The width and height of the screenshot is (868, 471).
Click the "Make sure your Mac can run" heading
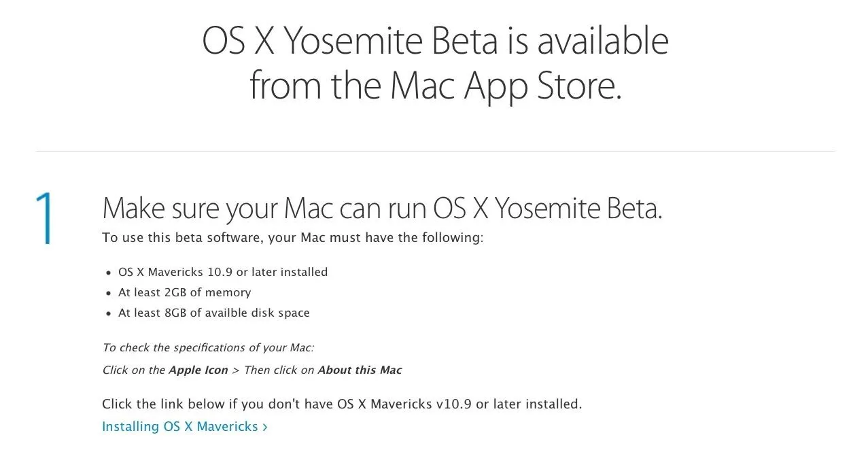(x=382, y=208)
